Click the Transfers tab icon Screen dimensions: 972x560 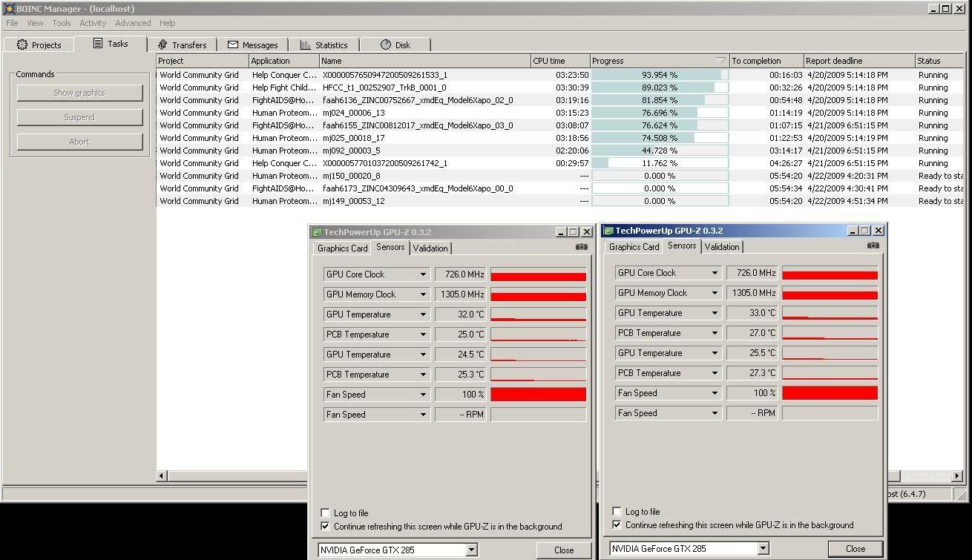[163, 45]
